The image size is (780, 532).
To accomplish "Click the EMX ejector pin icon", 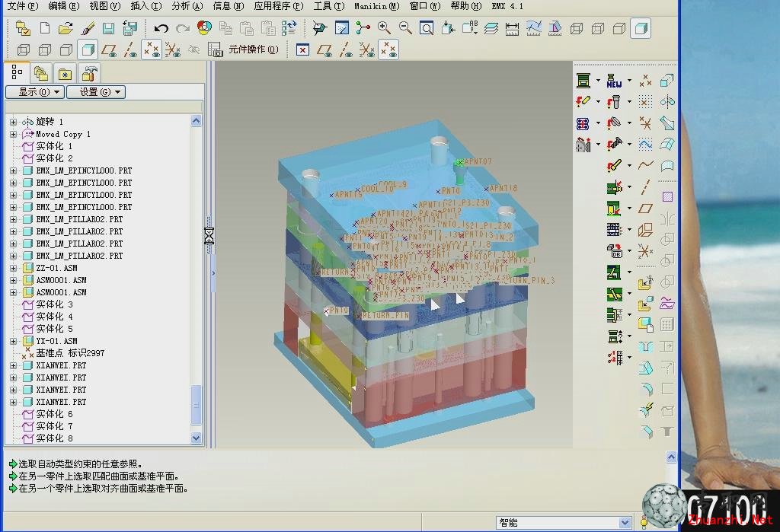I will tap(615, 165).
